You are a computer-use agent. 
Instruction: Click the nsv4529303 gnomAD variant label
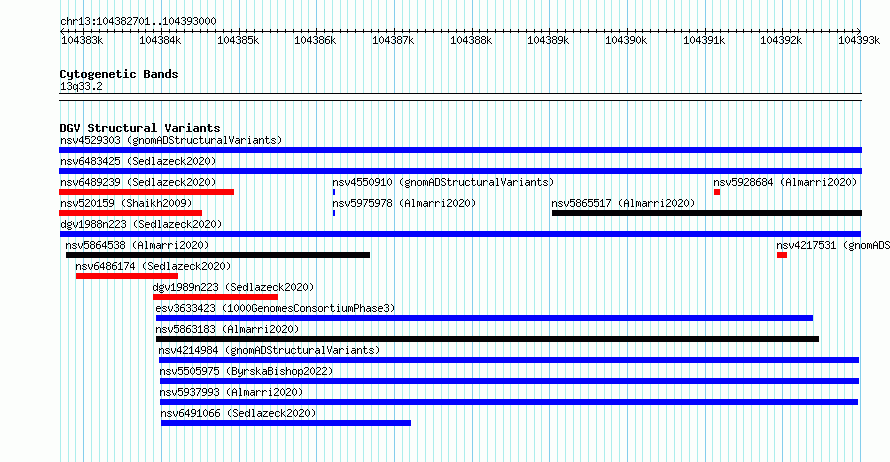tap(171, 140)
